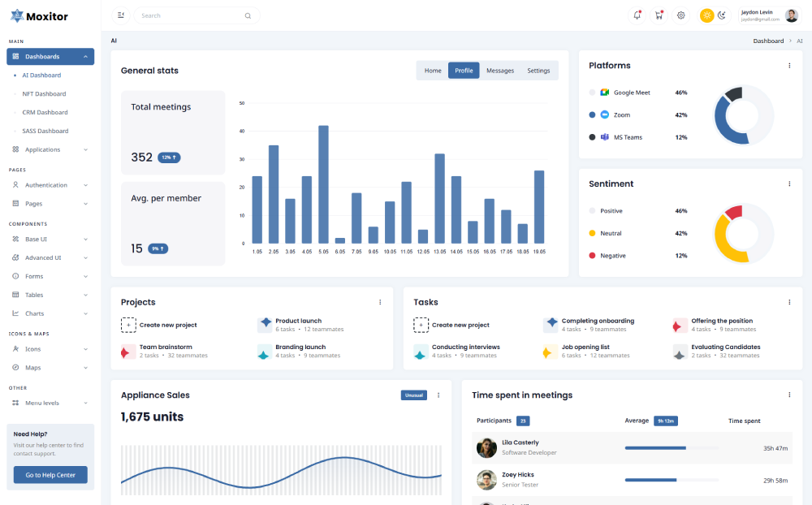This screenshot has height=505, width=812.
Task: Open the Platforms card three-dot menu
Action: [x=789, y=66]
